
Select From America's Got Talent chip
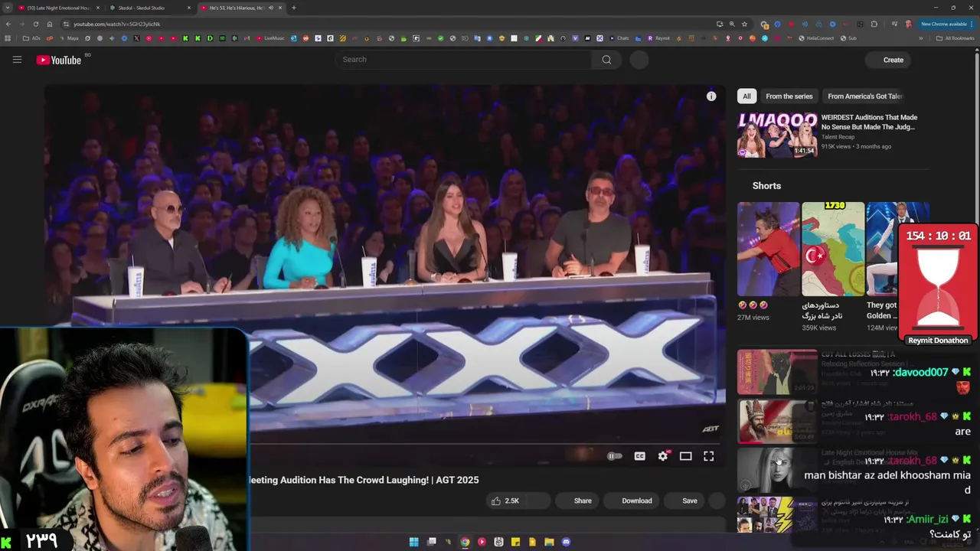click(865, 96)
